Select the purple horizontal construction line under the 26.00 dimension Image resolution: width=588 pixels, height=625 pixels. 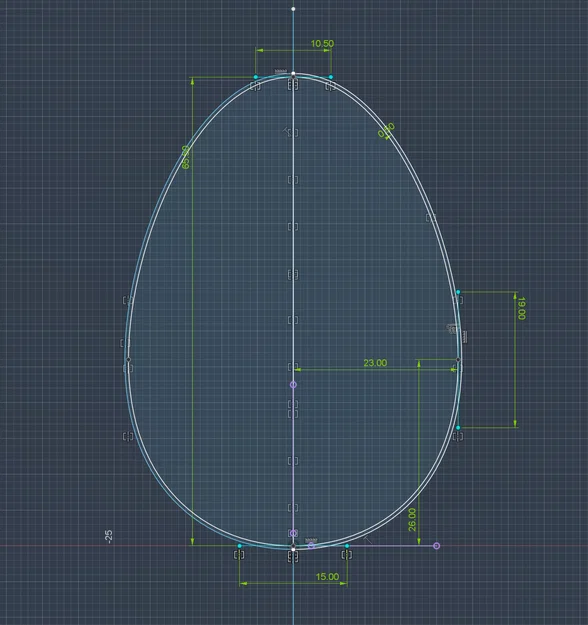click(372, 546)
